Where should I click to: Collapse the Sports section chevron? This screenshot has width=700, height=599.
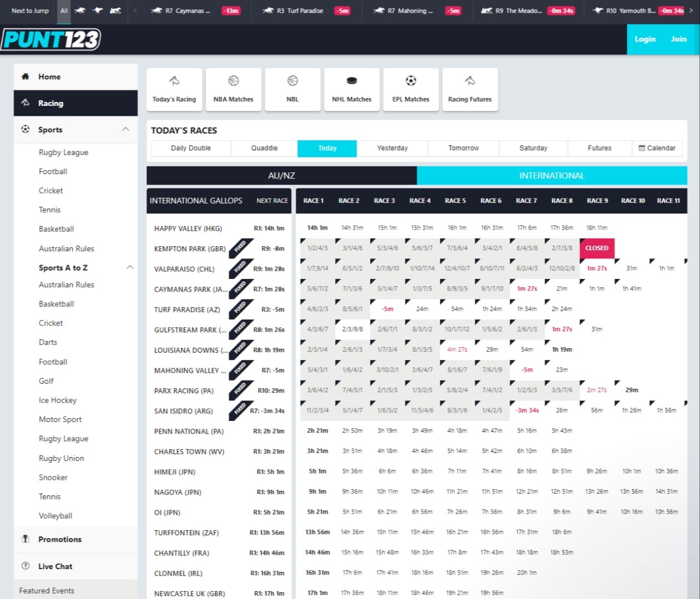125,129
